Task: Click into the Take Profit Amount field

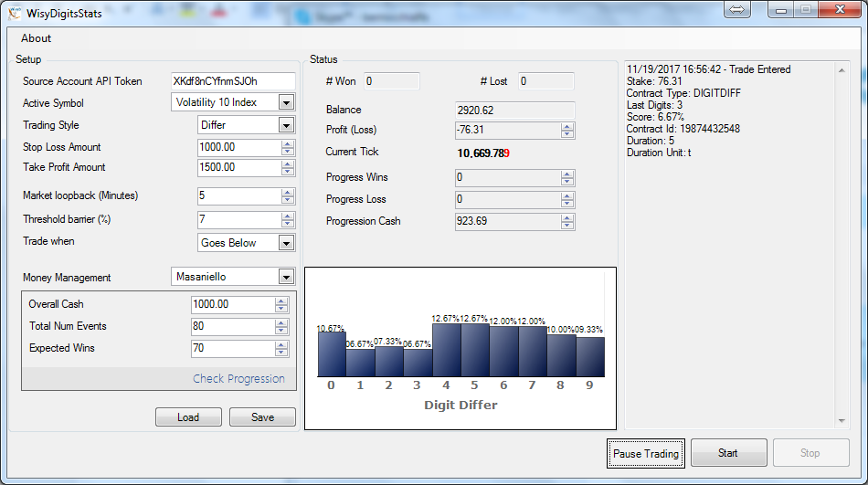Action: click(239, 167)
